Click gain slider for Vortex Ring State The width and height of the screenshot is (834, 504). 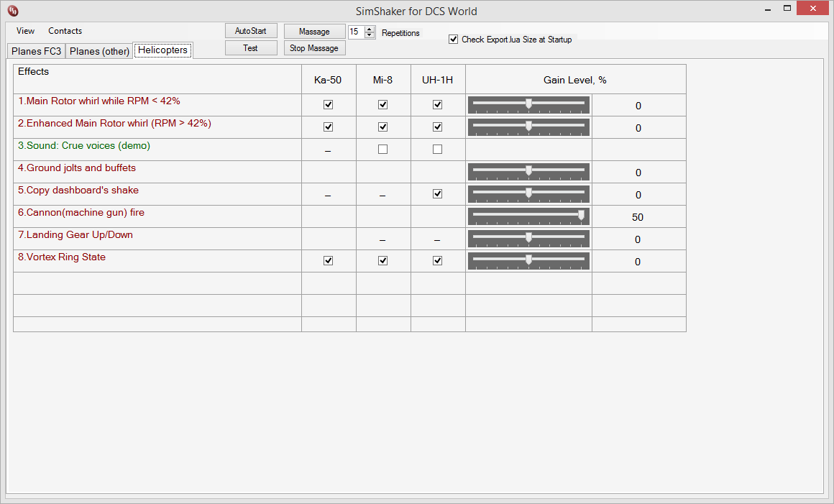[528, 261]
